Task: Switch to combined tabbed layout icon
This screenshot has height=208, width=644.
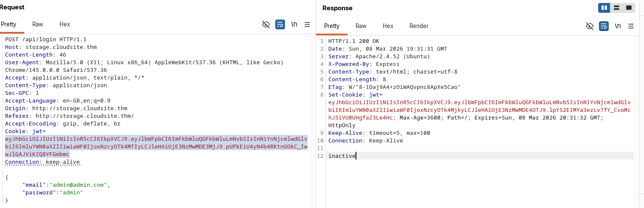Action: click(629, 8)
